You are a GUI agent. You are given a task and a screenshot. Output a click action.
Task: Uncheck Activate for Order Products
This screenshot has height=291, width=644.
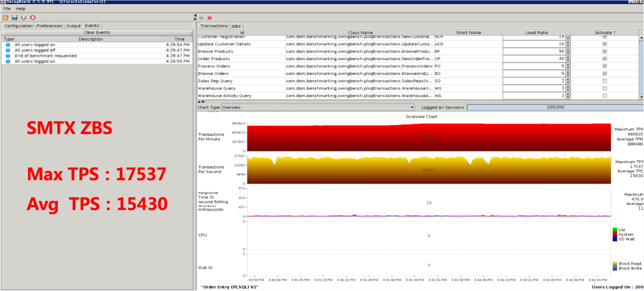(x=605, y=58)
